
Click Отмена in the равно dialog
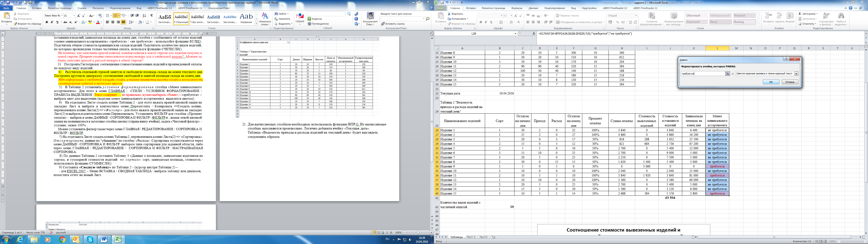coord(790,82)
